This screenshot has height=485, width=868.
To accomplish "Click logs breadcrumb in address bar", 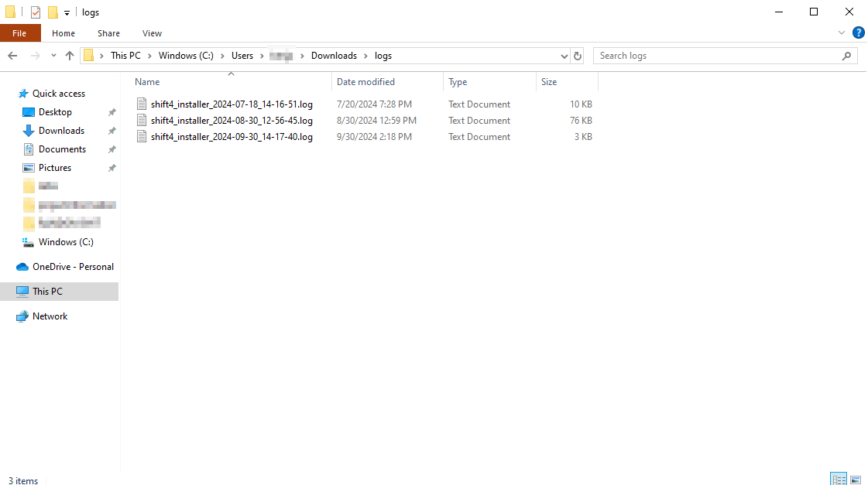I will click(x=383, y=56).
